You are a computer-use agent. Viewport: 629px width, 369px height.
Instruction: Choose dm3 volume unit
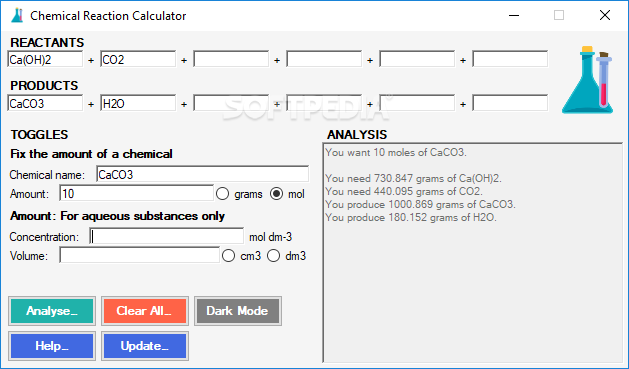click(274, 256)
